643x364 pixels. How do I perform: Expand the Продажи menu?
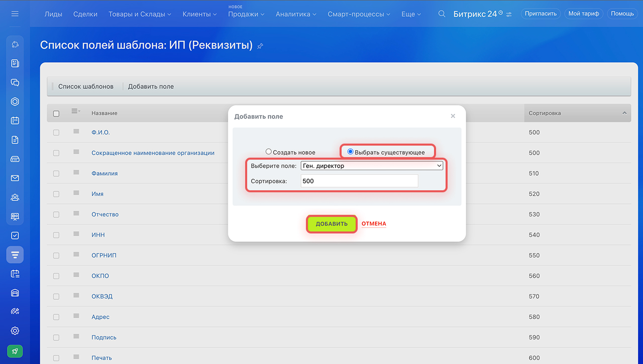(x=246, y=14)
